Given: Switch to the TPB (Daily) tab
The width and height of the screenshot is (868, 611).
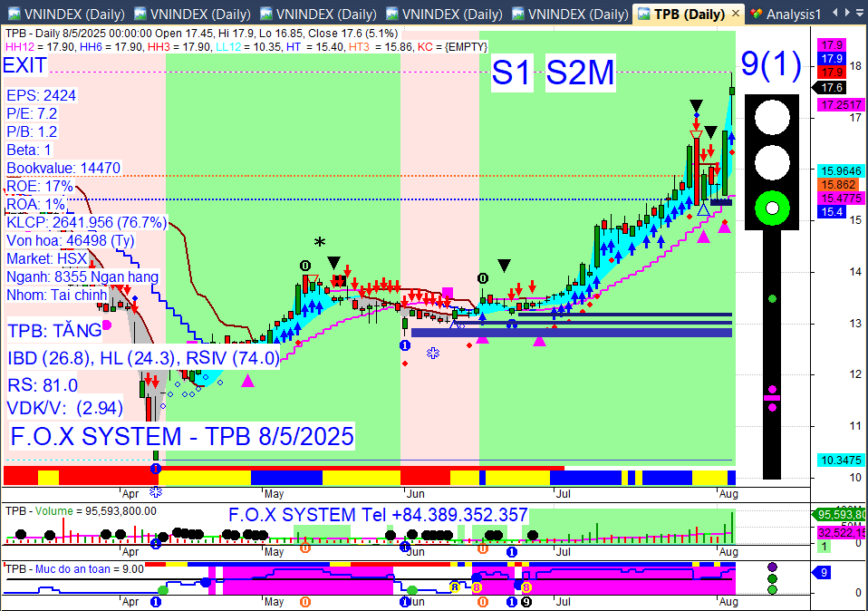Looking at the screenshot, I should [690, 14].
